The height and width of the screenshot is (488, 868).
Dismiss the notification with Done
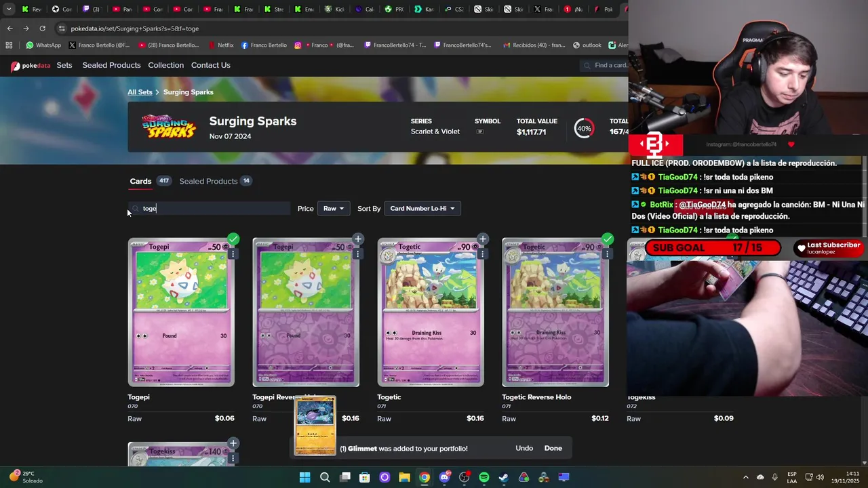(x=553, y=448)
